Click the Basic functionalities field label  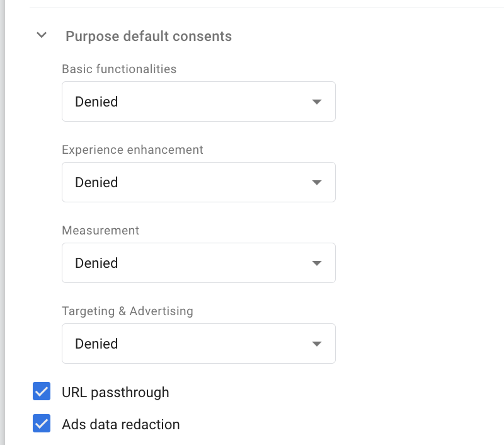tap(119, 69)
